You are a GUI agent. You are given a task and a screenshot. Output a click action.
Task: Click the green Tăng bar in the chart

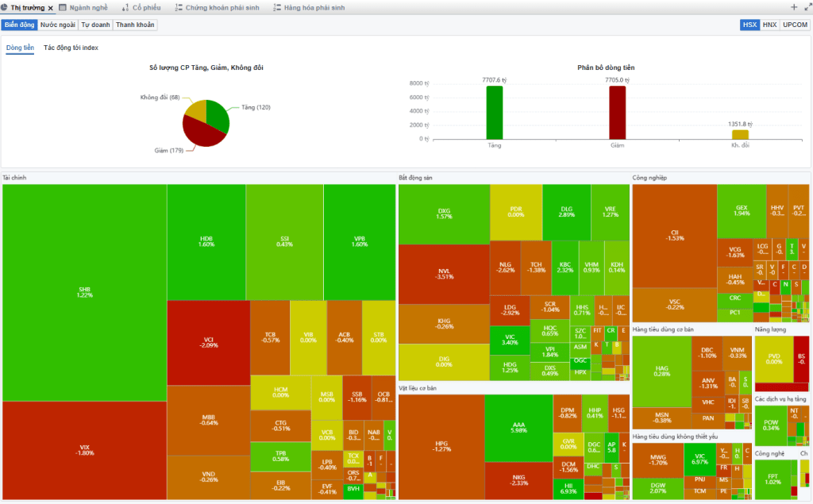[x=495, y=113]
